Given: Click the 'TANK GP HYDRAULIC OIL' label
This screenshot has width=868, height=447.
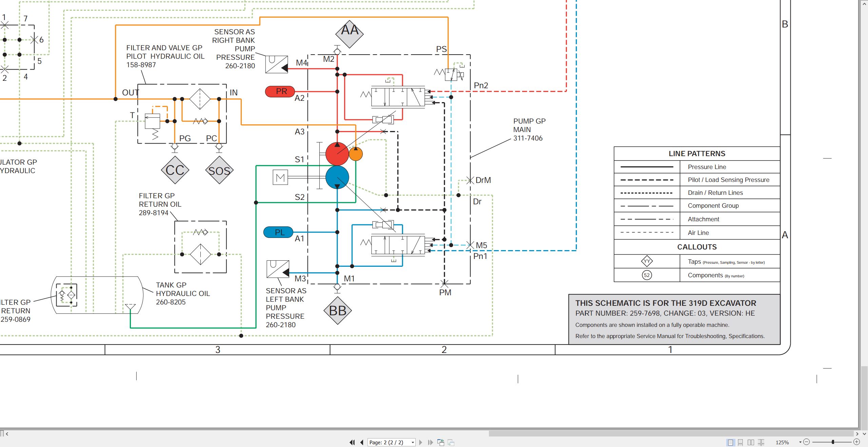Looking at the screenshot, I should coord(183,294).
